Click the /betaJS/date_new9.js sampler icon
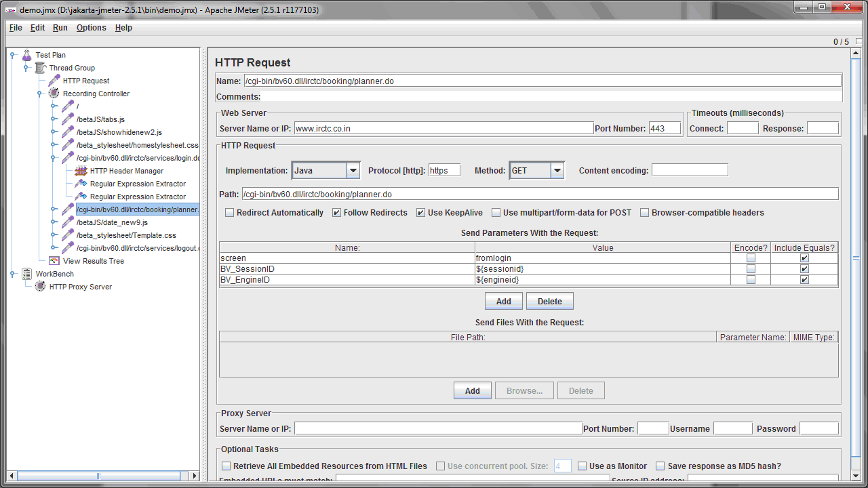This screenshot has height=488, width=868. (68, 222)
